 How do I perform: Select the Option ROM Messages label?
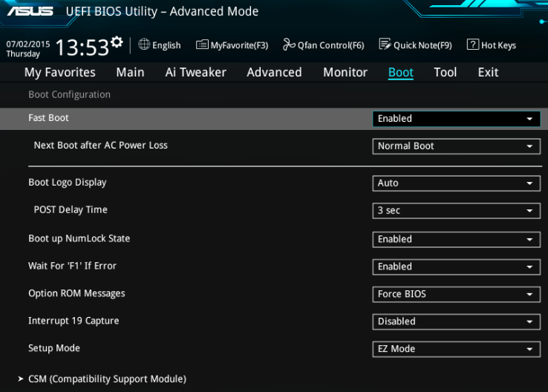pyautogui.click(x=76, y=293)
